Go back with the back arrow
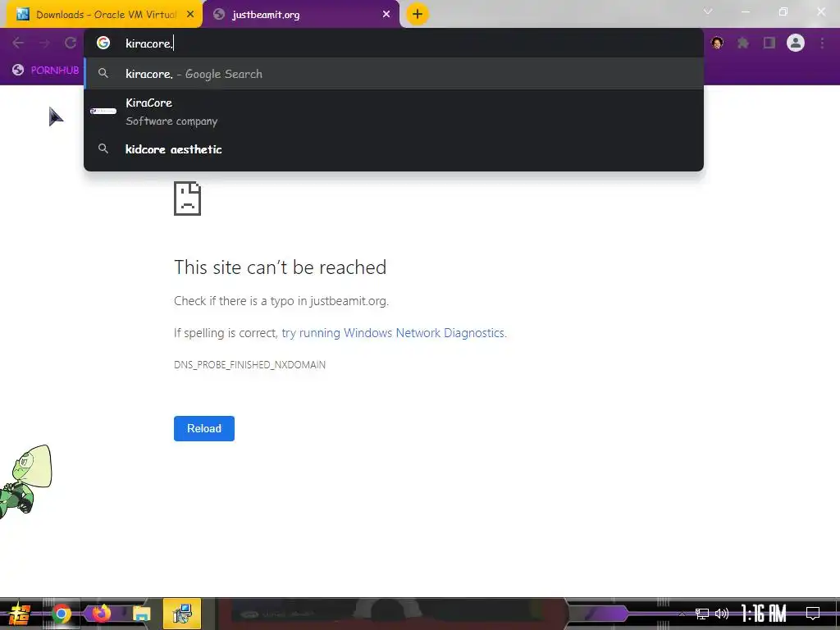Screen dimensions: 840x630 tap(18, 43)
